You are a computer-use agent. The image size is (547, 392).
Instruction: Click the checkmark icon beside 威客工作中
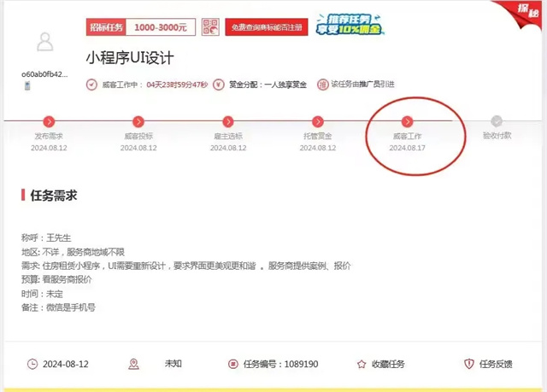pos(91,85)
